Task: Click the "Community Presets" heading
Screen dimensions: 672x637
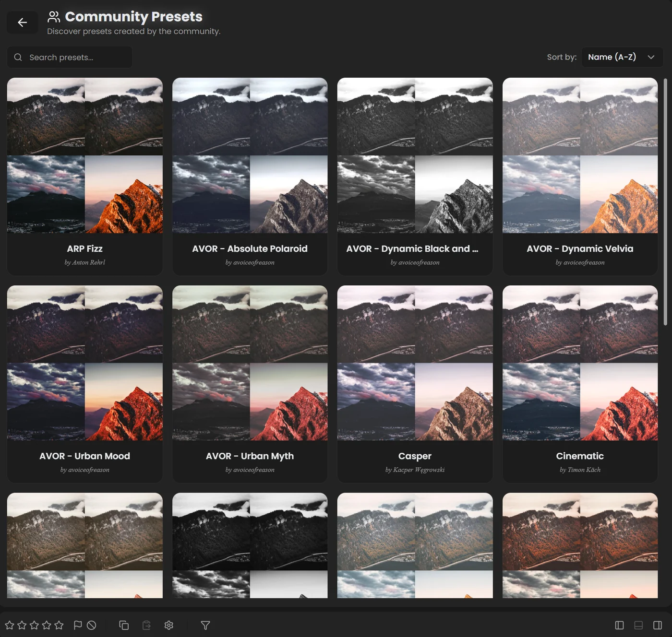Action: [134, 17]
